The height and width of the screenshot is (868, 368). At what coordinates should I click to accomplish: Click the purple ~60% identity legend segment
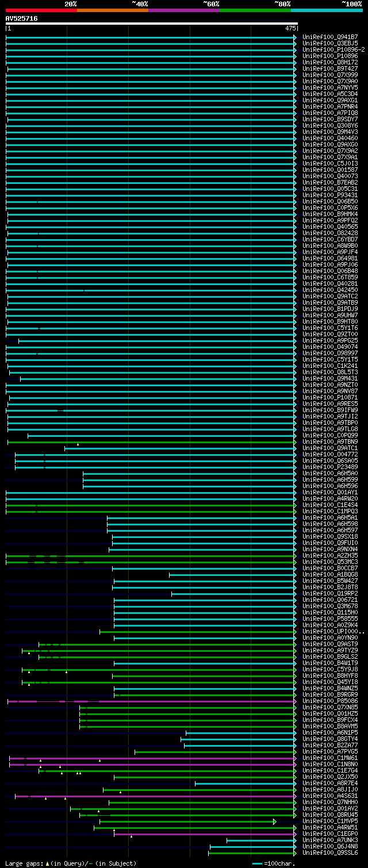(184, 10)
